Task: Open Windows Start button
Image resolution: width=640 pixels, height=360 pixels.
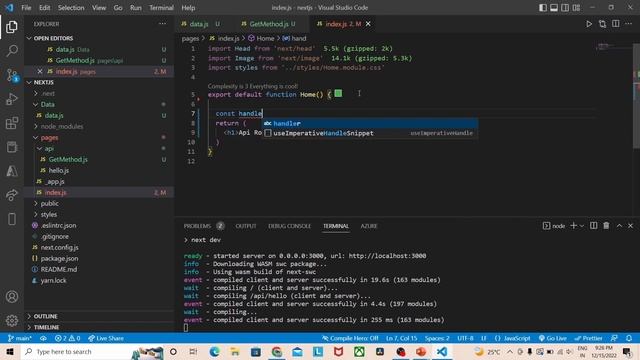Action: click(10, 351)
